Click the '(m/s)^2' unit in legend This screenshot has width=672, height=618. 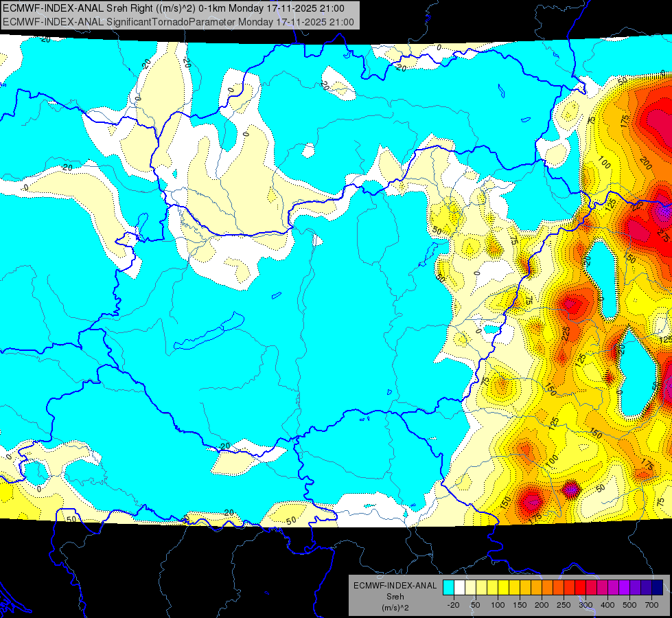(395, 608)
